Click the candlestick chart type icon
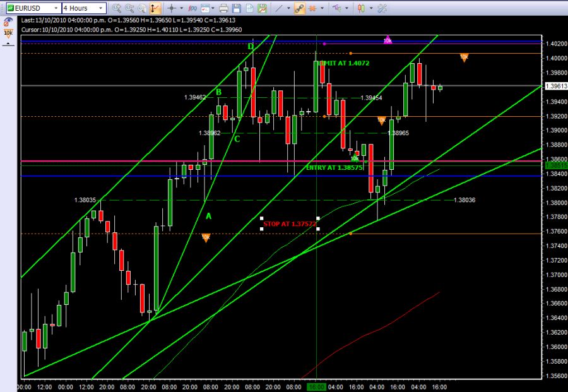 click(x=361, y=8)
